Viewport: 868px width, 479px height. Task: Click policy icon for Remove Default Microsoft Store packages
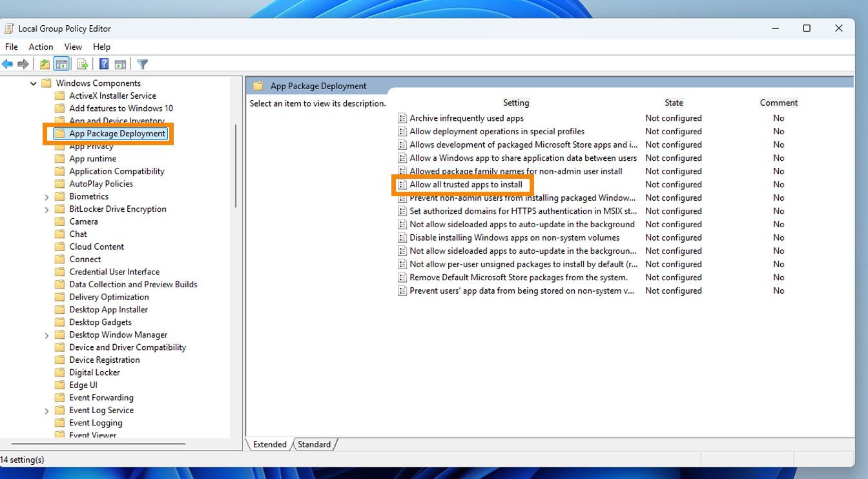tap(402, 278)
